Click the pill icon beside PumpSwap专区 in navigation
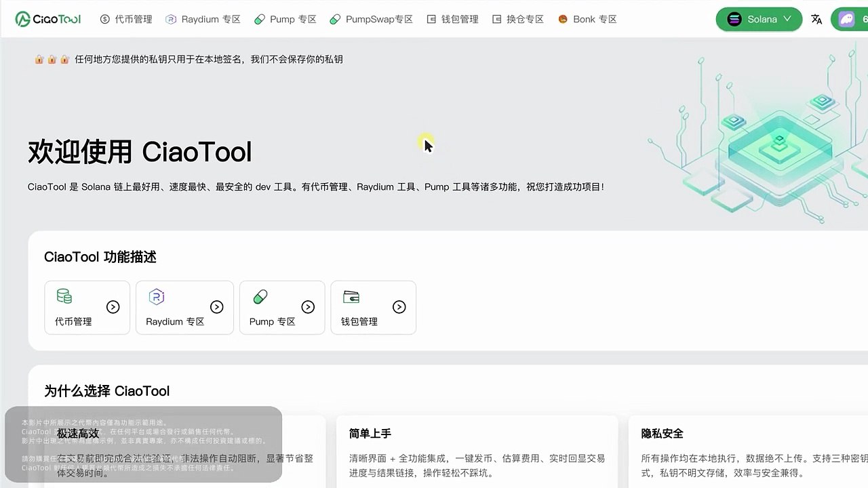This screenshot has height=488, width=868. point(335,20)
